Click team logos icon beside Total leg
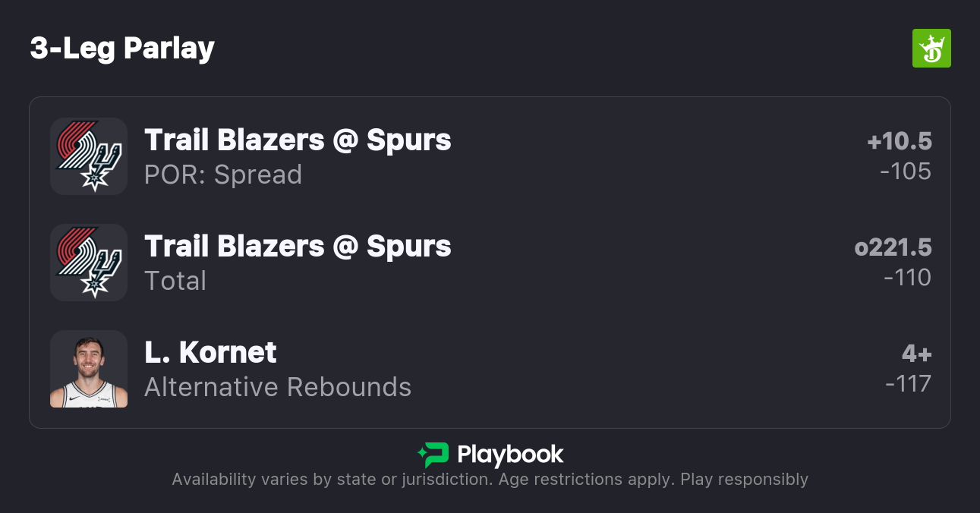 coord(89,263)
